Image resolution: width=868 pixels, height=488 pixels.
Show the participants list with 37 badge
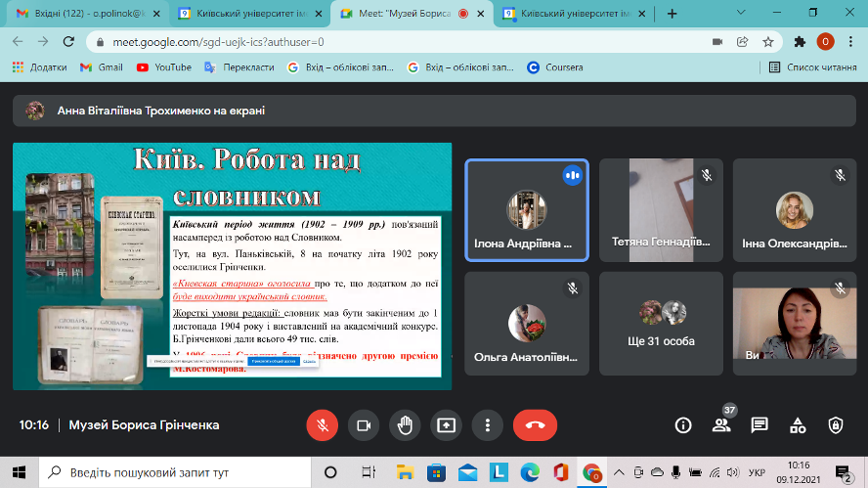pos(721,425)
